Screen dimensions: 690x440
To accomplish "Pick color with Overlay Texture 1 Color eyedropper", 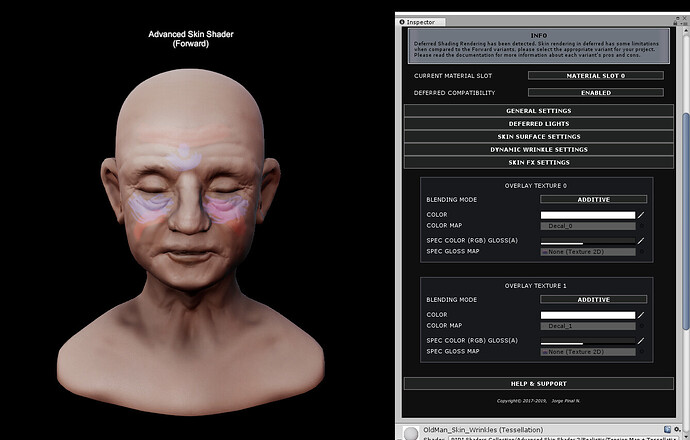I will [x=641, y=315].
